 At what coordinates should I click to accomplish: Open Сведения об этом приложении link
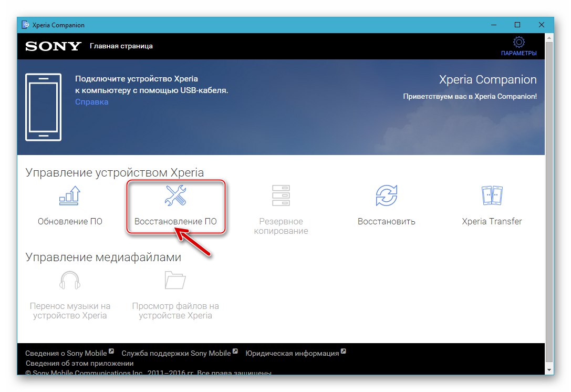[79, 363]
